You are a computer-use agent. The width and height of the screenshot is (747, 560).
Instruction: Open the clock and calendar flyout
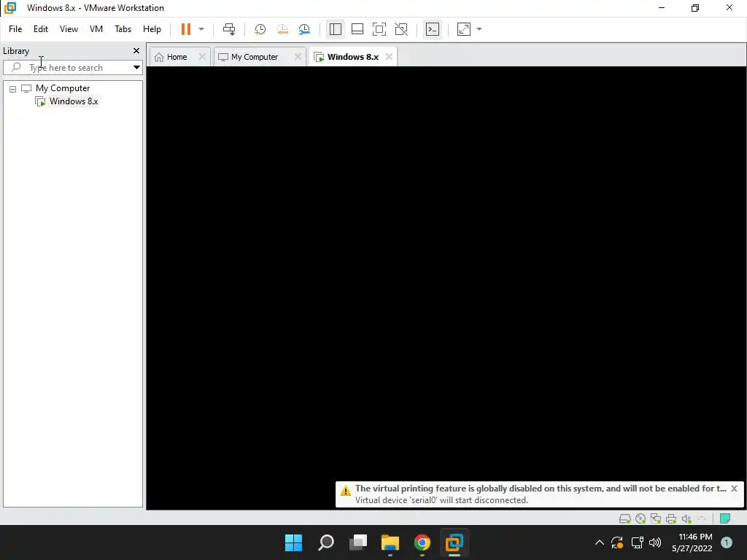tap(692, 542)
